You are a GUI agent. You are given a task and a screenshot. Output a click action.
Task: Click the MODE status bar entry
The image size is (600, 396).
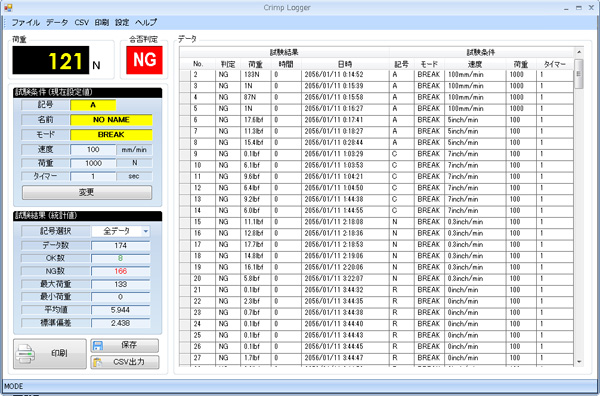[x=14, y=386]
